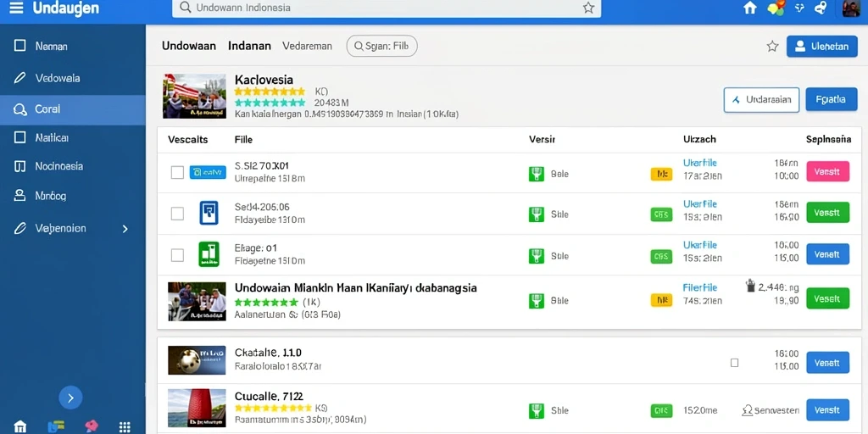
Task: Switch to the Indanan tab
Action: coord(250,47)
